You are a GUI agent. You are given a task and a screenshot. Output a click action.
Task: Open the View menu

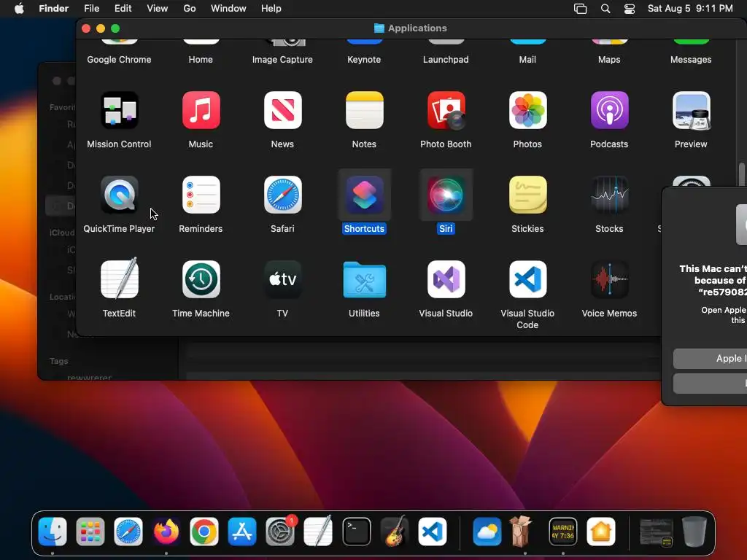(158, 9)
